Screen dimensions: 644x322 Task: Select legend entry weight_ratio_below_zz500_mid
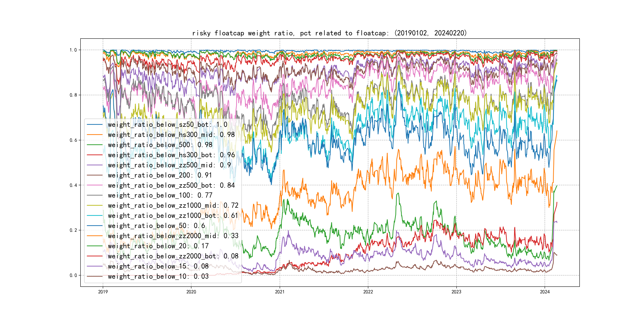pyautogui.click(x=169, y=165)
